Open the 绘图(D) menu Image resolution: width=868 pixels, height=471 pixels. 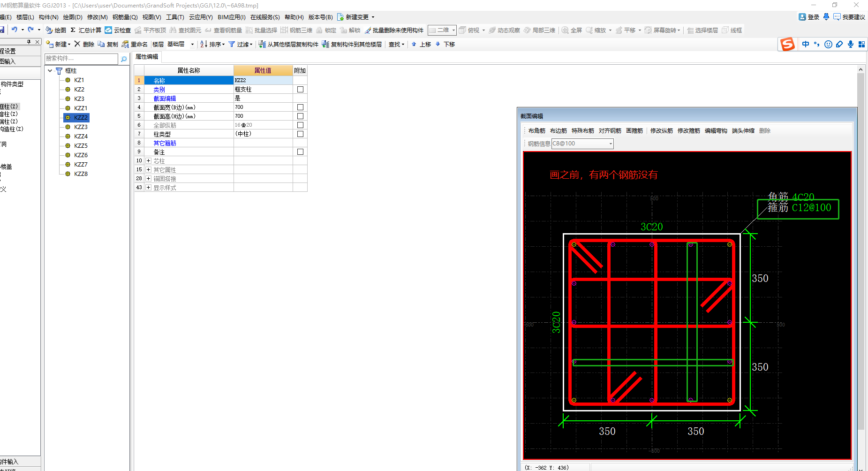[x=73, y=17]
